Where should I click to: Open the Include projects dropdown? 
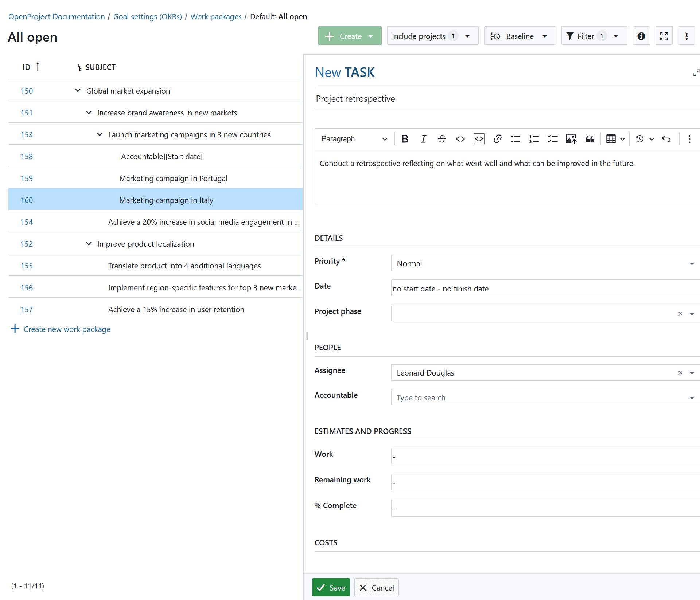[x=432, y=36]
